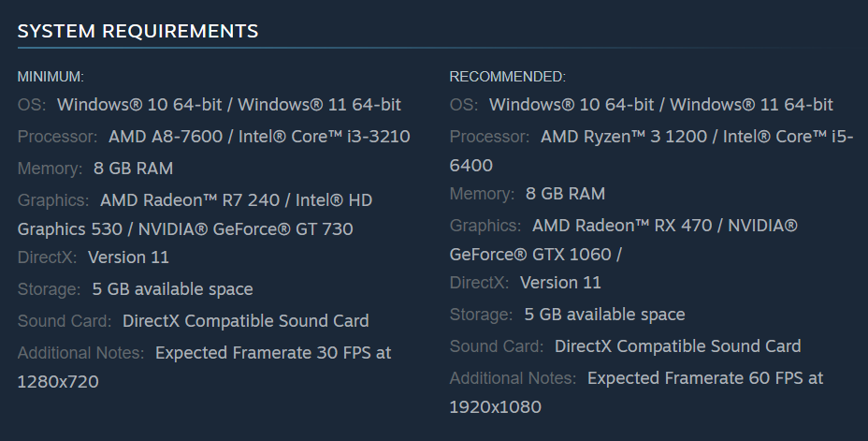Click the recommended Storage 5 GB text
This screenshot has height=441, width=868.
[604, 314]
